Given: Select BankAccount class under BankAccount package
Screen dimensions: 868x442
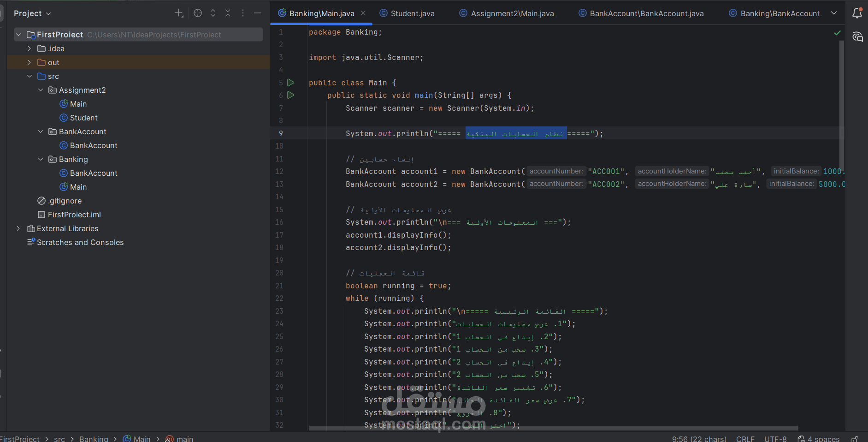Looking at the screenshot, I should (x=89, y=145).
